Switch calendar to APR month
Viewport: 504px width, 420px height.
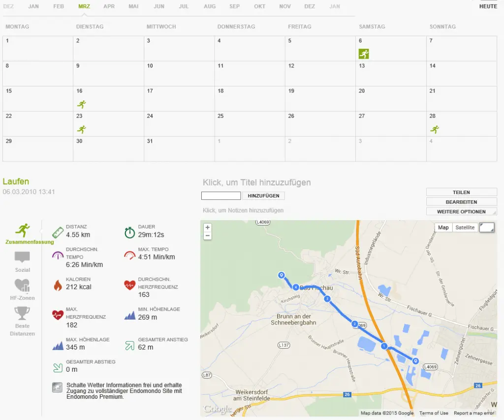[109, 6]
